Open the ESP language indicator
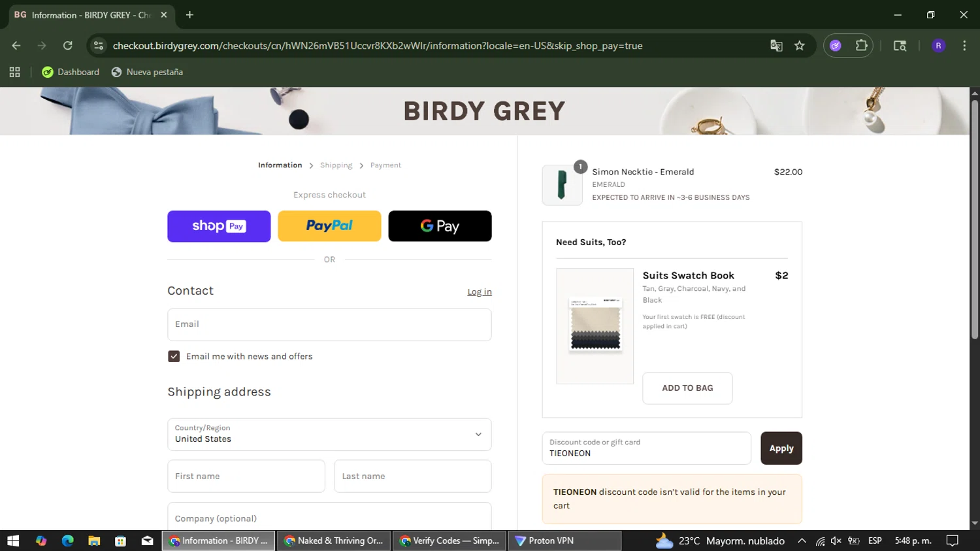980x551 pixels. tap(875, 541)
